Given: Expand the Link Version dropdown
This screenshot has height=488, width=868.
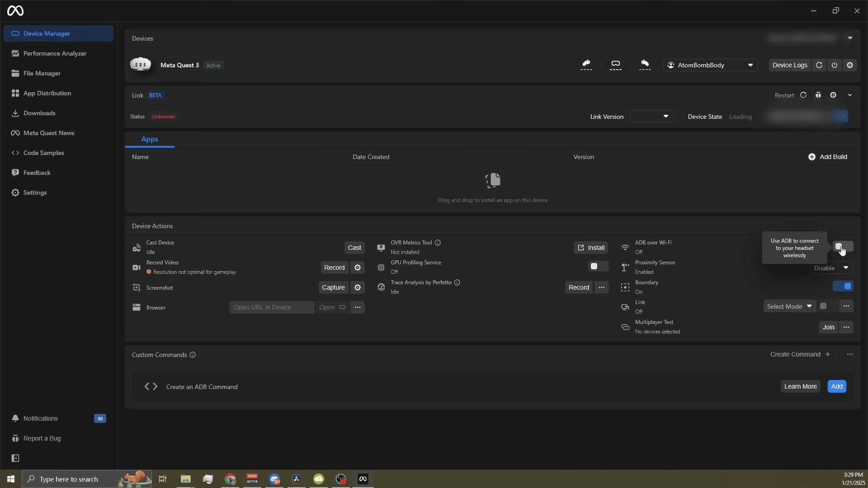Looking at the screenshot, I should (x=651, y=117).
